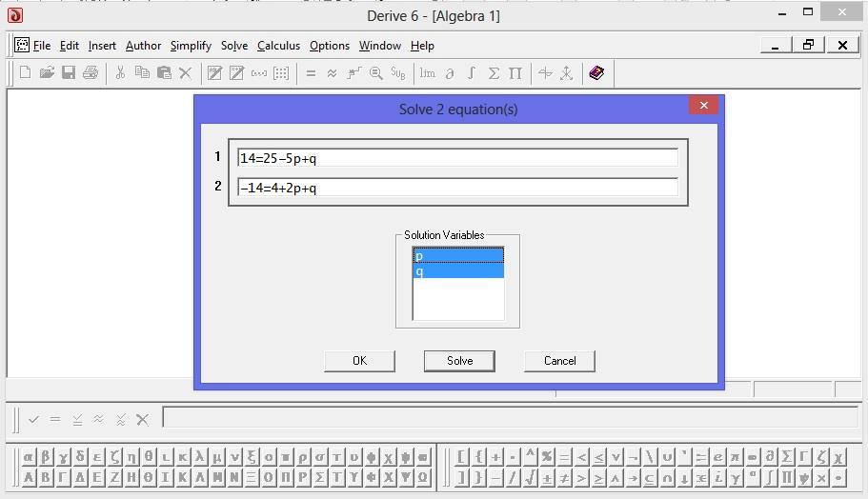
Task: Click the New worksheet toolbar icon
Action: 25,73
